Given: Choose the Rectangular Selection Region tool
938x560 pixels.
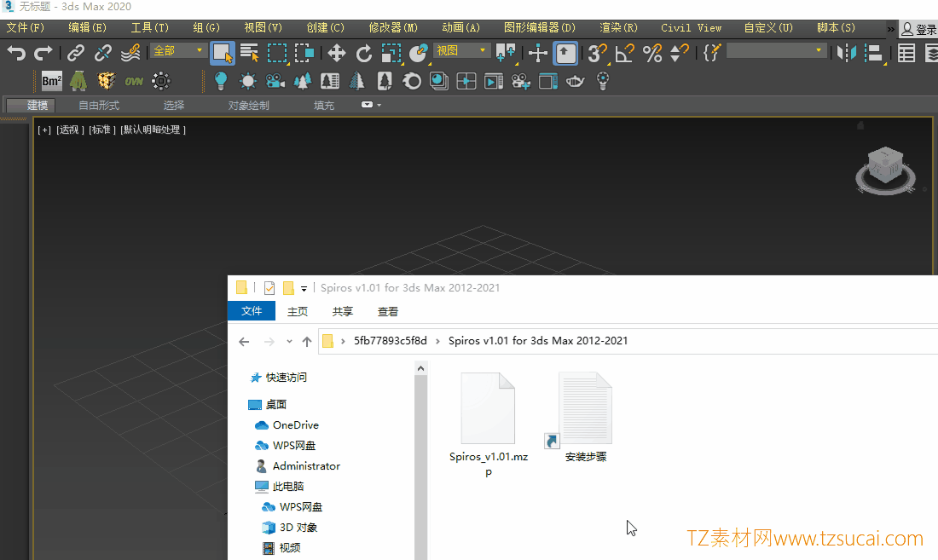Looking at the screenshot, I should coord(277,53).
